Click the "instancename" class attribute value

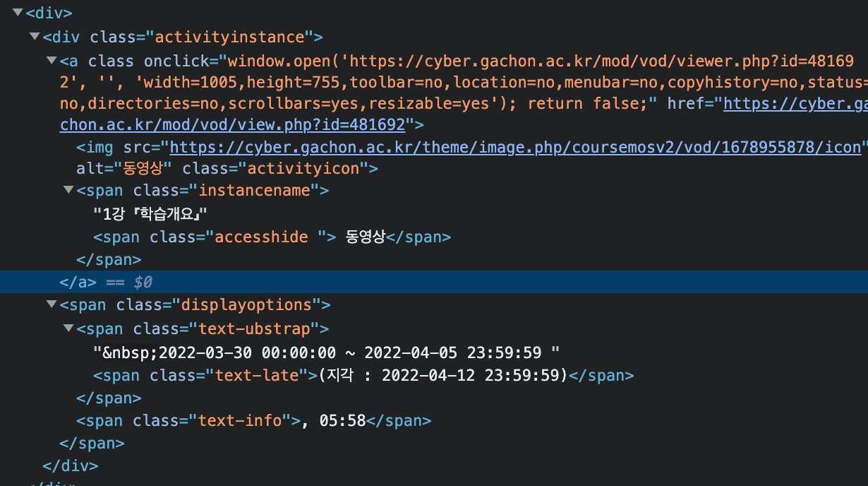pyautogui.click(x=255, y=190)
